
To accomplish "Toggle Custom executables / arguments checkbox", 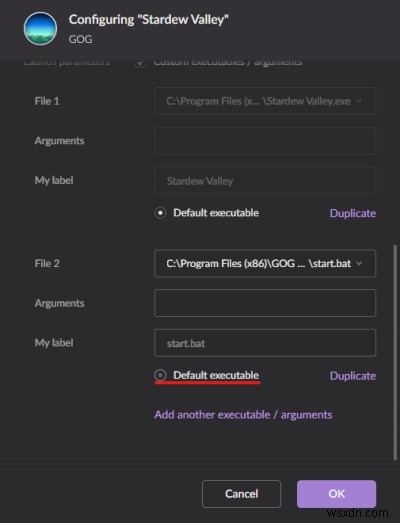I will [140, 62].
